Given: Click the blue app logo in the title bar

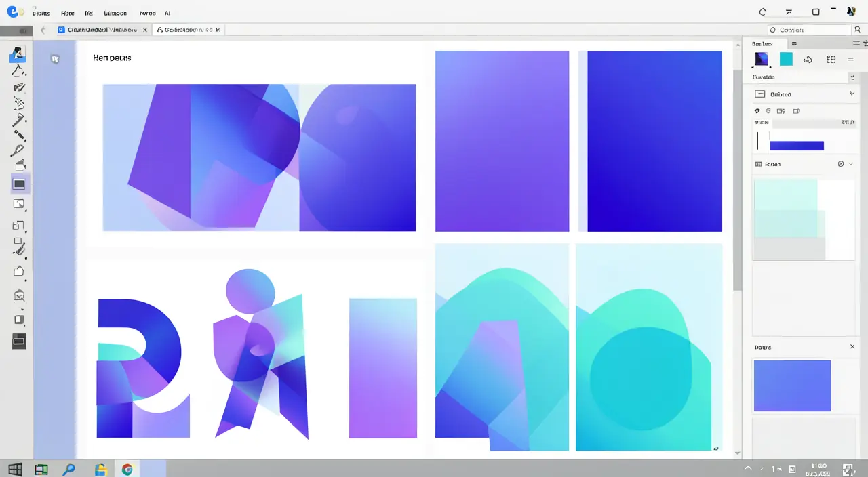Looking at the screenshot, I should pos(12,12).
